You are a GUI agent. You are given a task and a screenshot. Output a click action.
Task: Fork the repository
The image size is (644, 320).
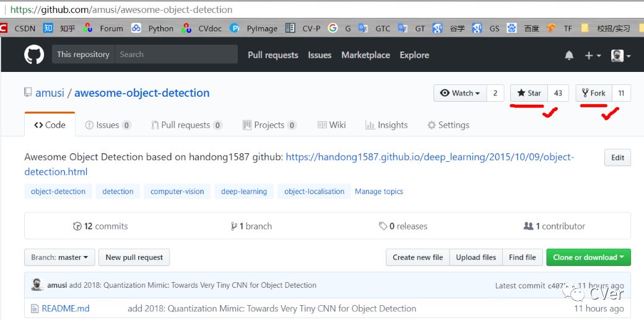click(x=594, y=94)
